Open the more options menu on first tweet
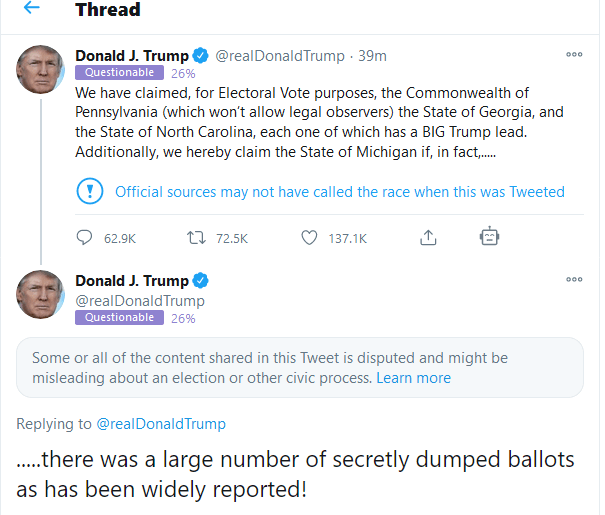The height and width of the screenshot is (515, 605). [574, 54]
